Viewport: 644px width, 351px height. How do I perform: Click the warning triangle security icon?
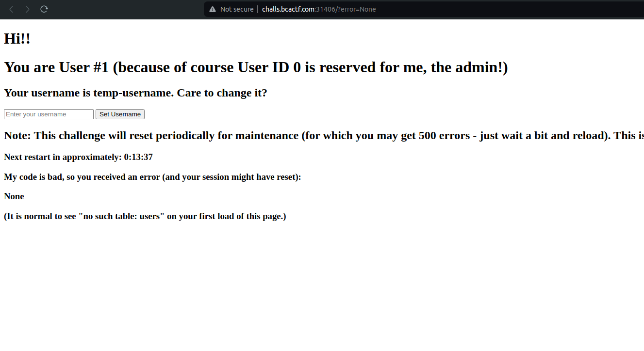pyautogui.click(x=213, y=9)
